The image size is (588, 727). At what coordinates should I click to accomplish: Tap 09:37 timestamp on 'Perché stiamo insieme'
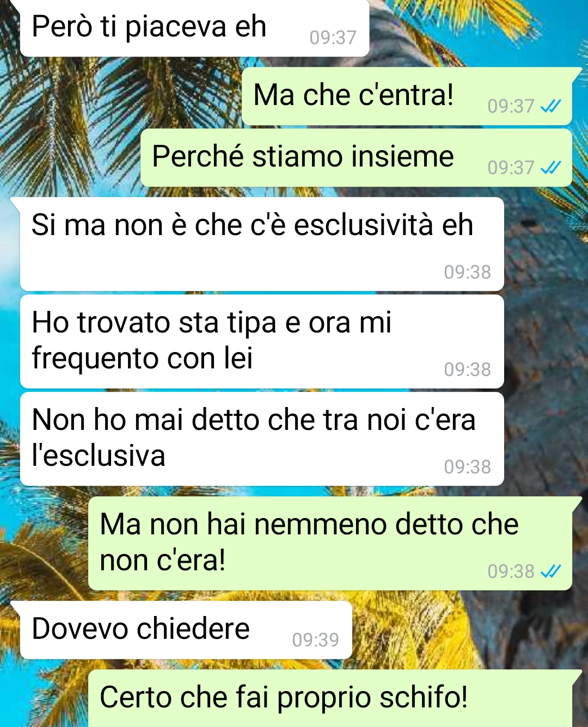[511, 168]
